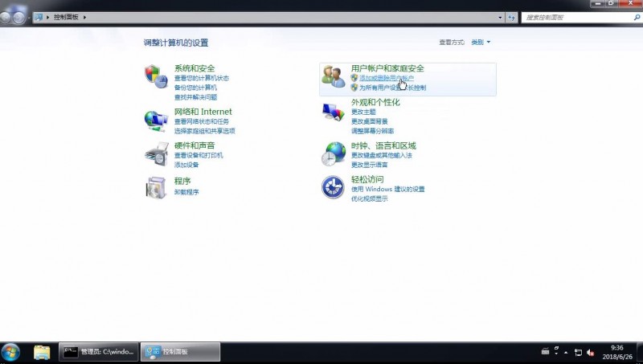Image resolution: width=643 pixels, height=364 pixels.
Task: Open the 硬件和声音 heading link
Action: 195,145
